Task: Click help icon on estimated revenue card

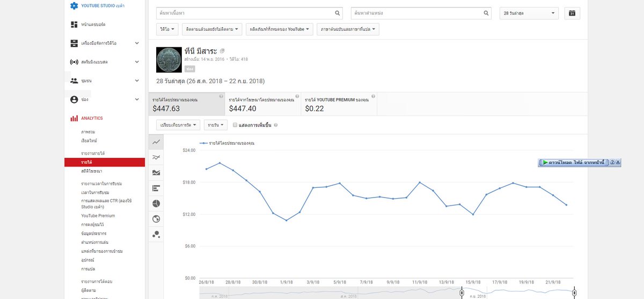Action: tap(221, 96)
